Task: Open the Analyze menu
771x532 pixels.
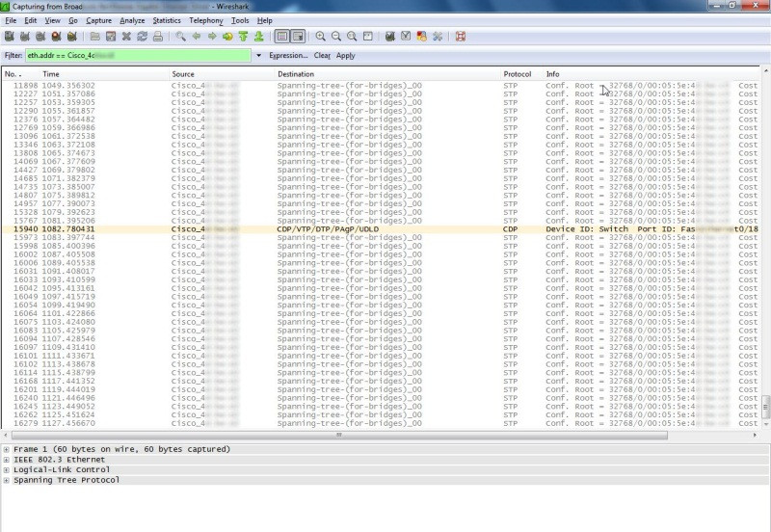Action: (132, 20)
